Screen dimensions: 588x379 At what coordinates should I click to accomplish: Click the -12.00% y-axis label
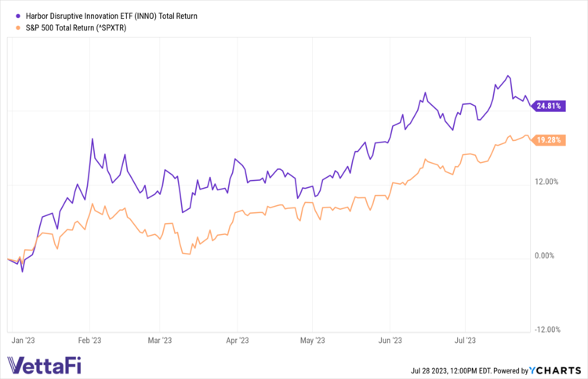546,330
